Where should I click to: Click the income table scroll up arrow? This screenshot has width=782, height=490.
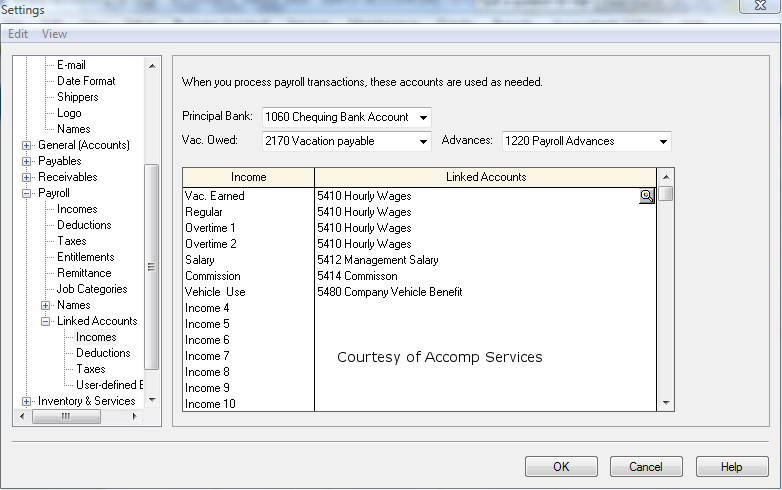pyautogui.click(x=666, y=177)
